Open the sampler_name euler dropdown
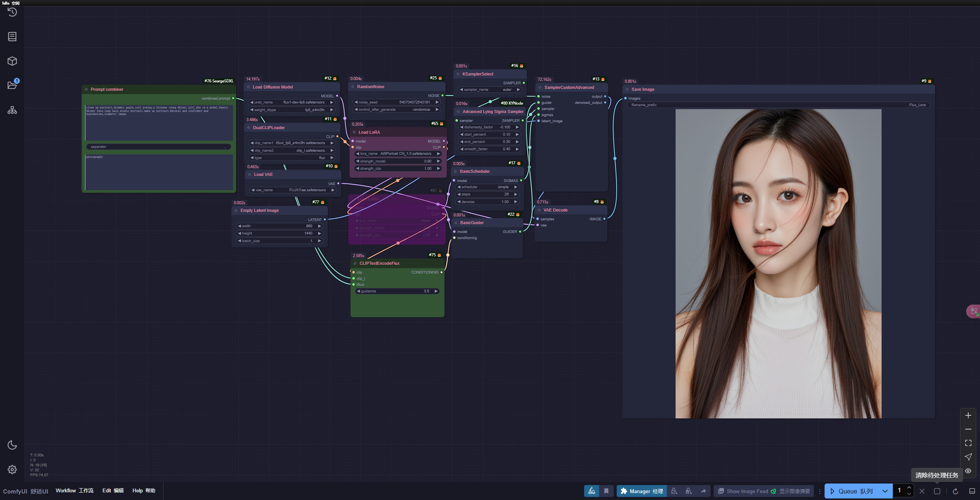 coord(490,90)
